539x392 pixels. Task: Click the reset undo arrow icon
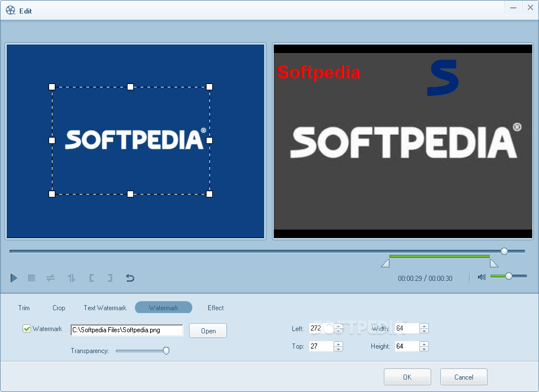[130, 278]
